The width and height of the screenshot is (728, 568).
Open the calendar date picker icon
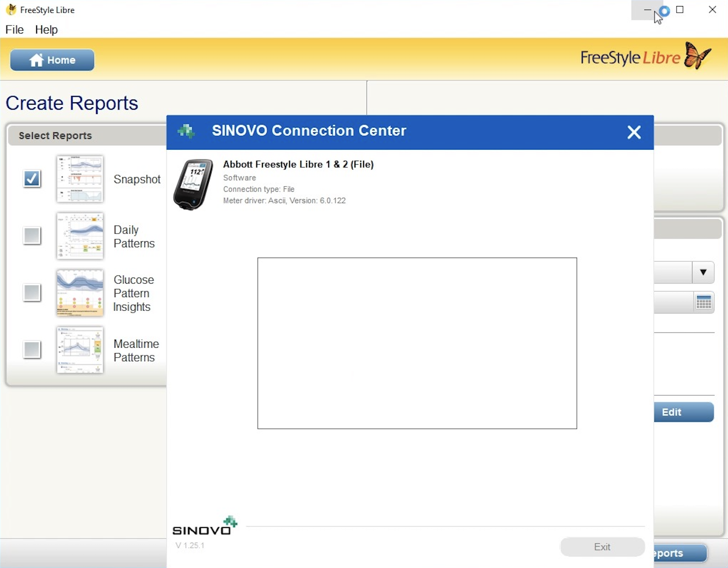(704, 302)
